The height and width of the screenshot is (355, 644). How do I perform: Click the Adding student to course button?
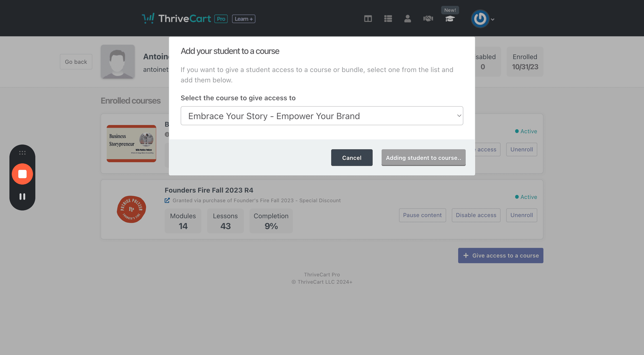click(423, 158)
